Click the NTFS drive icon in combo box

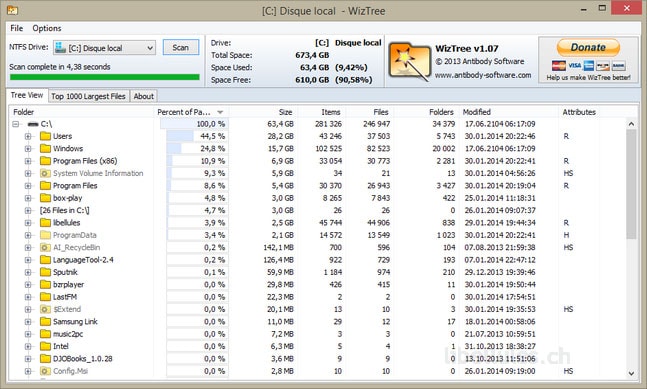point(61,48)
